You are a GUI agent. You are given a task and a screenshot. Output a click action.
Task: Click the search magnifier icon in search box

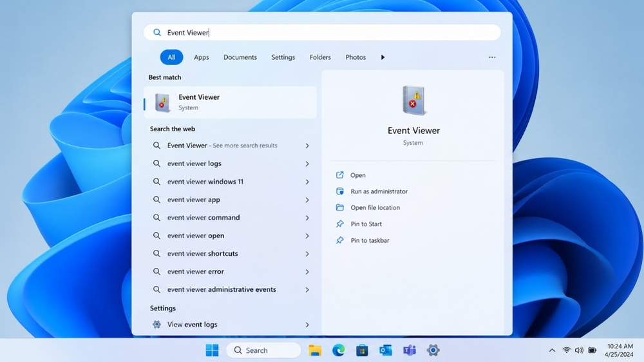(x=157, y=32)
